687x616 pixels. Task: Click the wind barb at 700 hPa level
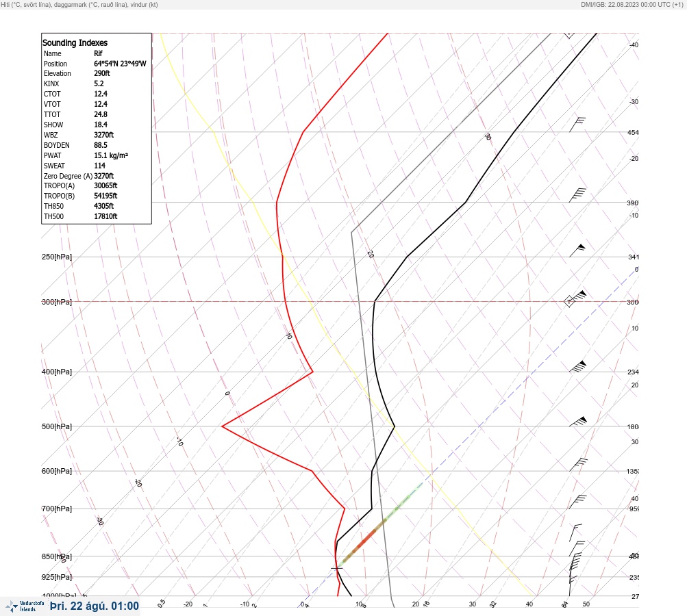(x=577, y=502)
